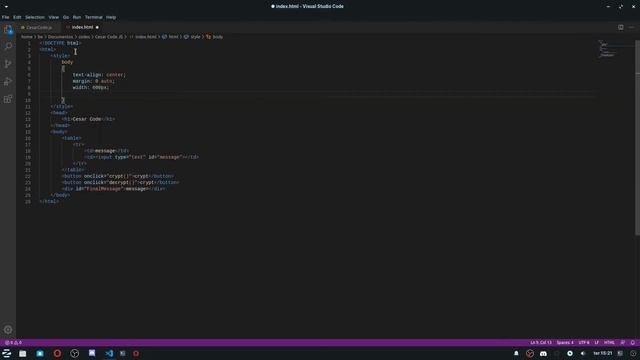Open the system tray notification bell
640x360 pixels.
point(516,353)
